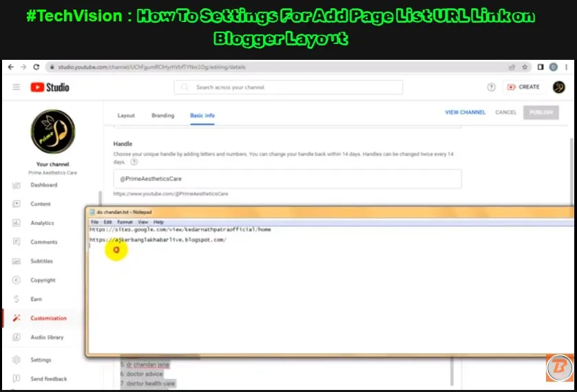Image resolution: width=577 pixels, height=392 pixels.
Task: Click the Send feedback icon
Action: point(17,378)
